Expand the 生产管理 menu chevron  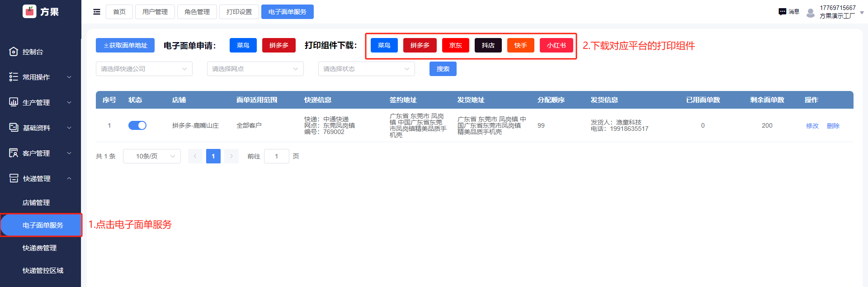coord(69,102)
